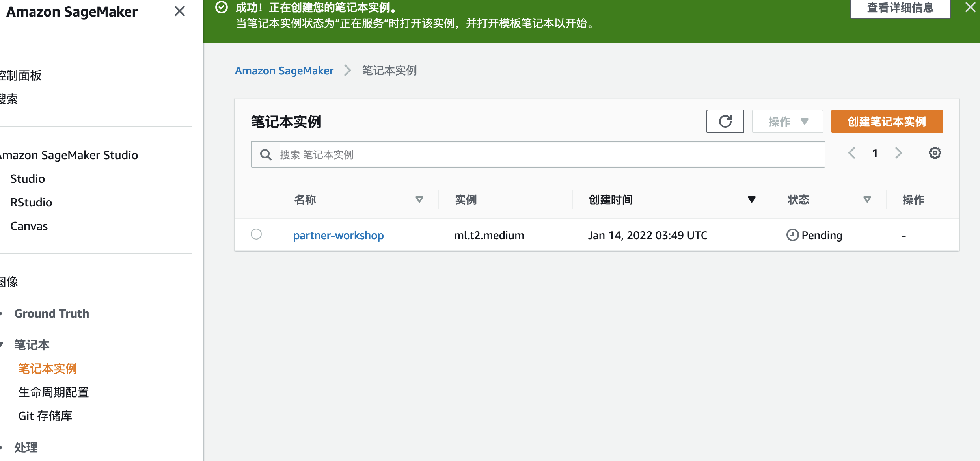Click the search magnifier in the notebook search box
Screen dimensions: 980x461
pos(265,154)
